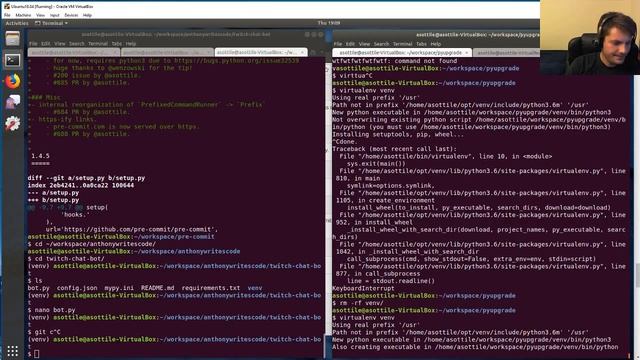
Task: Click the new tab icon in left terminal
Action: coord(313,52)
